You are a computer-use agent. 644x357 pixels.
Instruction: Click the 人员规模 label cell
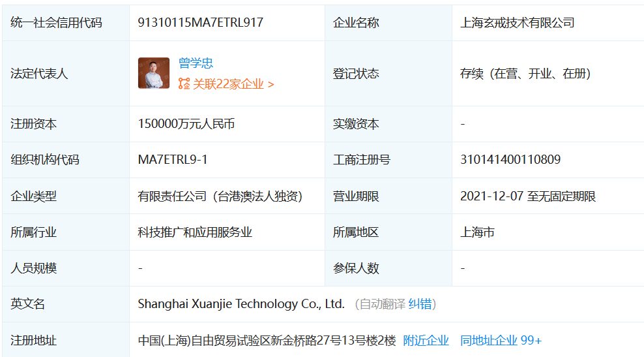(x=66, y=268)
